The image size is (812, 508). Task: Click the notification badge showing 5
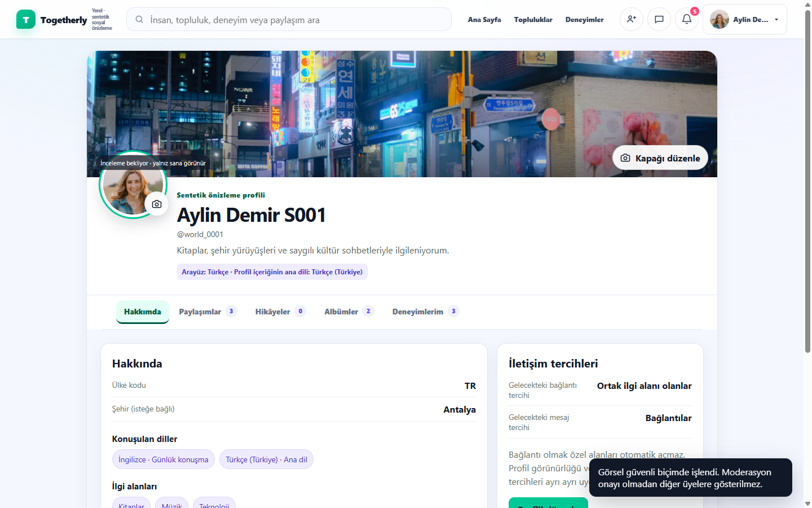[695, 11]
